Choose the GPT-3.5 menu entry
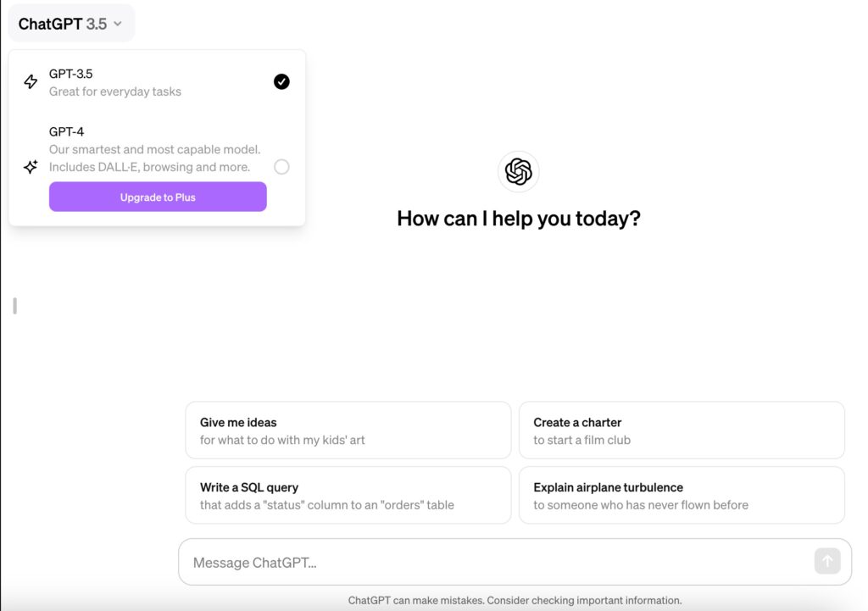This screenshot has width=868, height=611. click(157, 82)
